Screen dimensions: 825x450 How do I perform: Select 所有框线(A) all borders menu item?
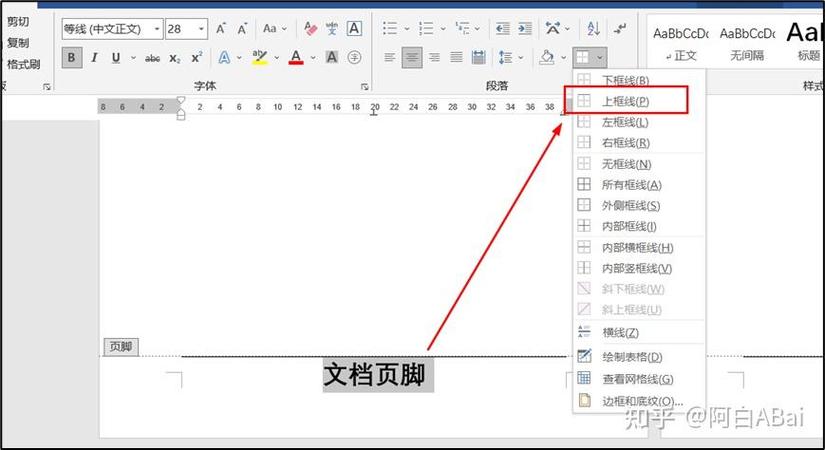638,185
